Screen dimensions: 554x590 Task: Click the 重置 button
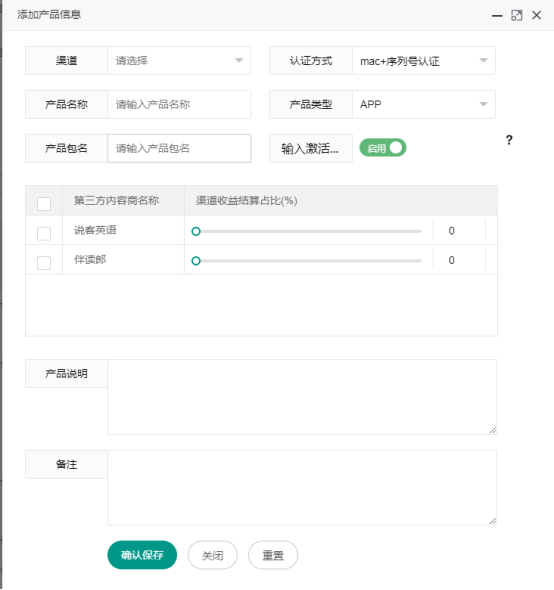point(273,555)
